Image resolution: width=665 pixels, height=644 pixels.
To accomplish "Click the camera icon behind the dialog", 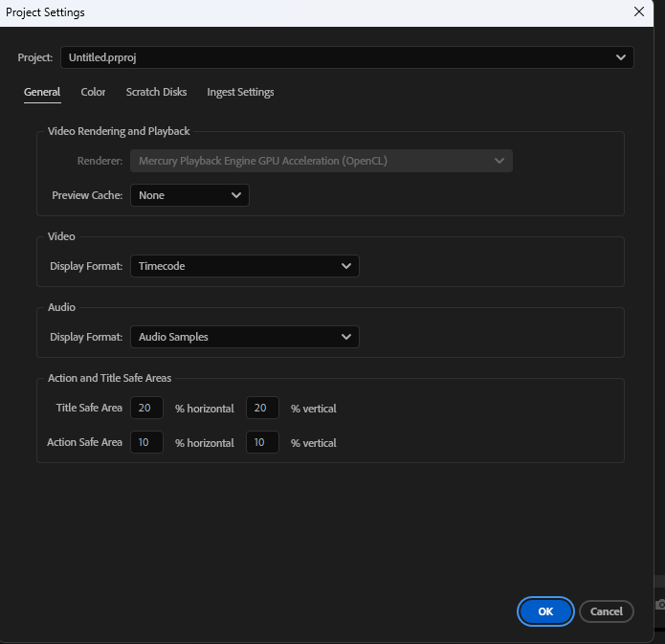I will [659, 605].
